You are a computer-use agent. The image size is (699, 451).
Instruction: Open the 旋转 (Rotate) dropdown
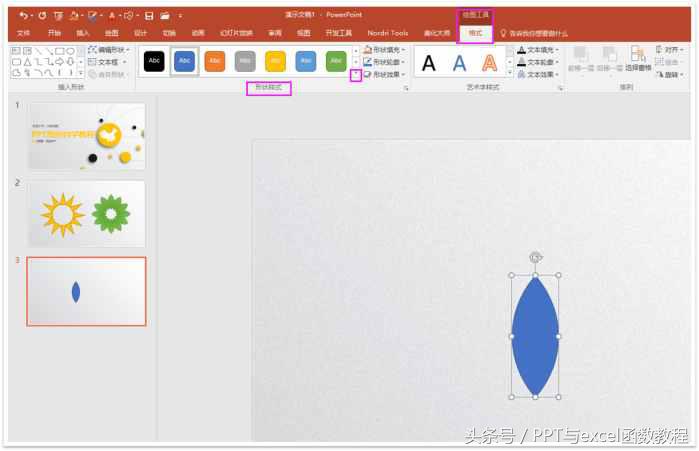(x=670, y=74)
